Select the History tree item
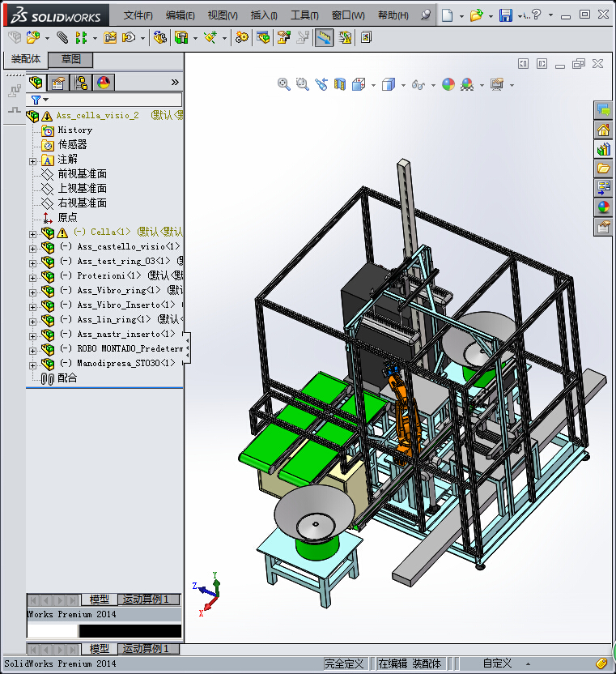The image size is (616, 674). 75,130
